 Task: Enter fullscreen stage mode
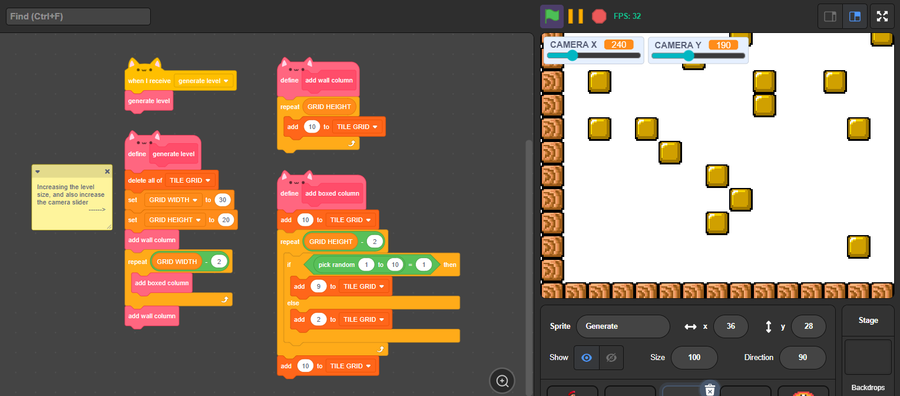882,17
